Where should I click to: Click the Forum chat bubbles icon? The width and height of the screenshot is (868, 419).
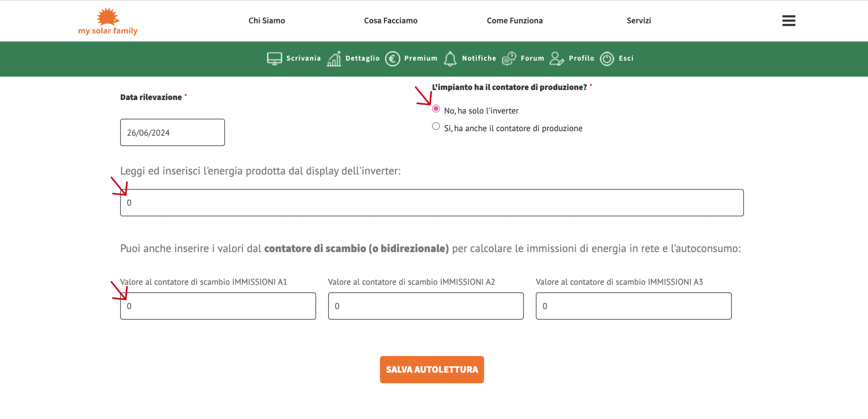tap(509, 58)
